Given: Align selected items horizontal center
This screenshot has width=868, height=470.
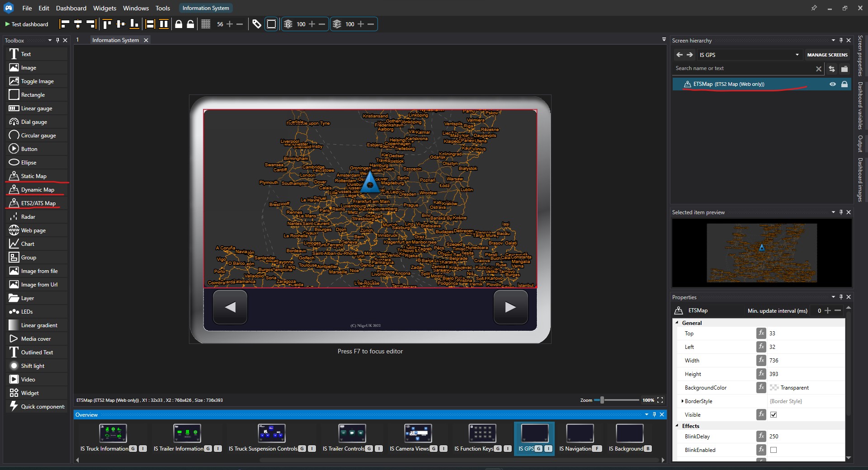Looking at the screenshot, I should (x=78, y=24).
